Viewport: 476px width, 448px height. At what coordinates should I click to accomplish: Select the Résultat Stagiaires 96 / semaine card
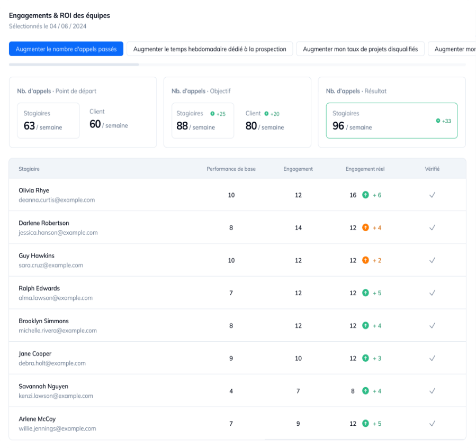[392, 121]
